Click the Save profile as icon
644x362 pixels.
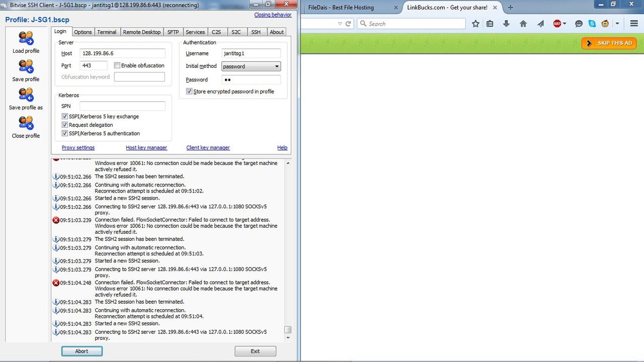[x=26, y=95]
